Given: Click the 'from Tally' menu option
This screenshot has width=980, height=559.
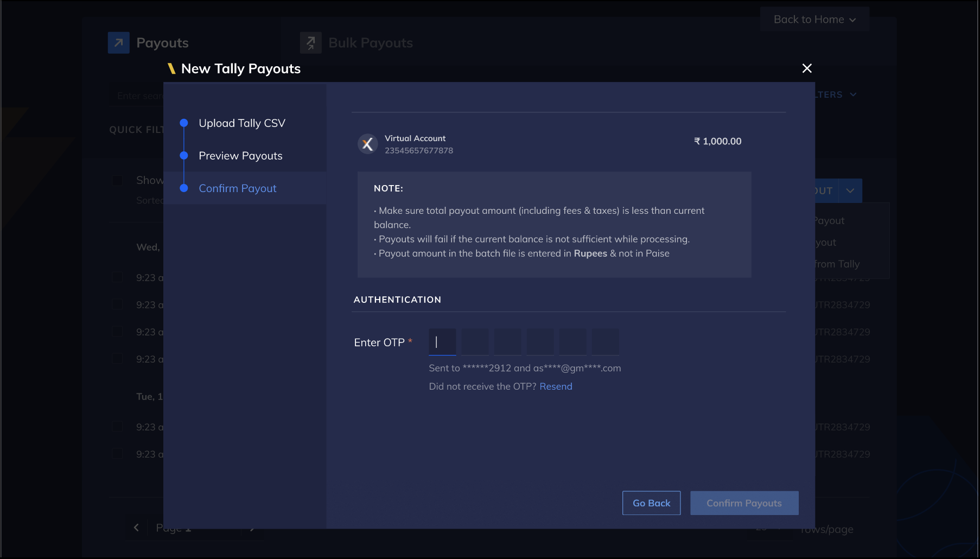Looking at the screenshot, I should tap(837, 264).
